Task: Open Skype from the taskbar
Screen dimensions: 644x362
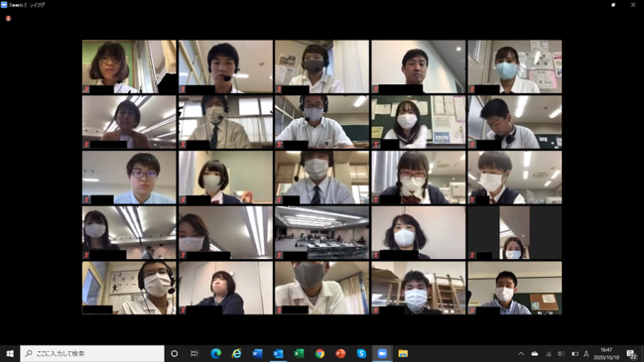Action: pos(361,353)
